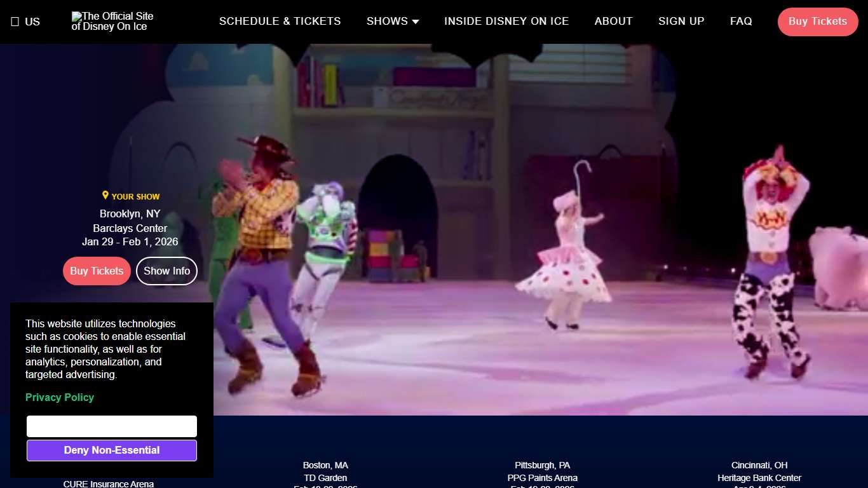Image resolution: width=868 pixels, height=488 pixels.
Task: Select the Cincinnati Heritage Bank Center listing
Action: point(759,471)
